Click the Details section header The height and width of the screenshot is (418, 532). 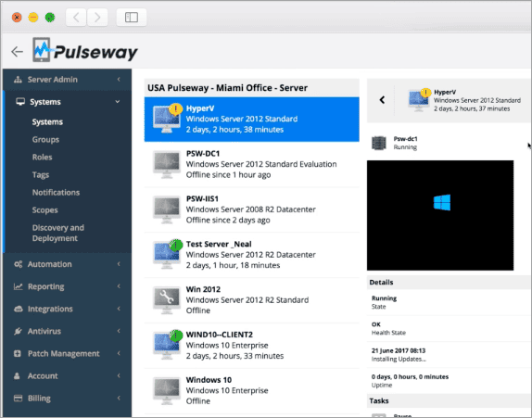pos(381,283)
